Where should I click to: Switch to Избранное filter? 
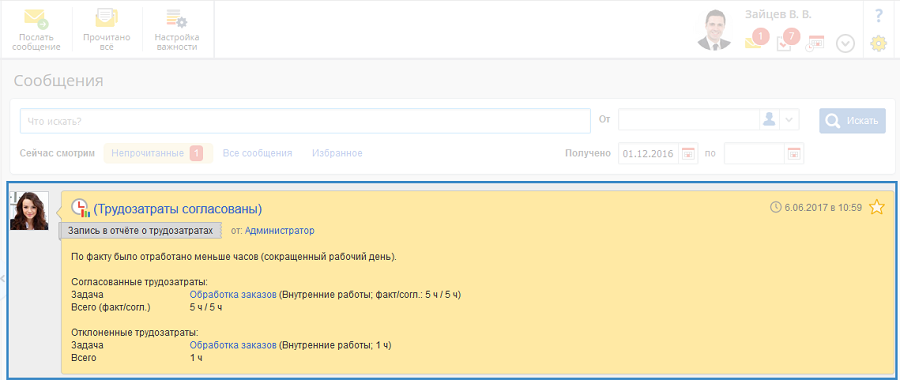(x=337, y=153)
